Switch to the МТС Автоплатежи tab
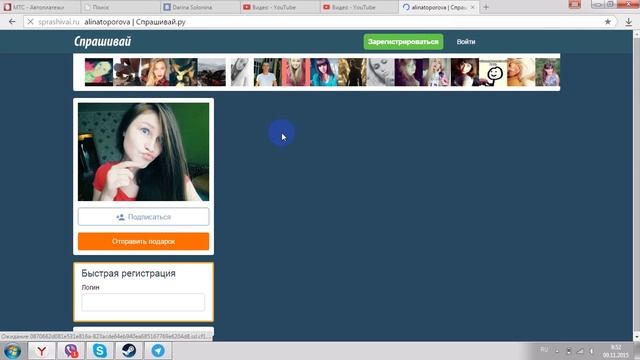Screen dimensions: 640x360 click(x=40, y=7)
